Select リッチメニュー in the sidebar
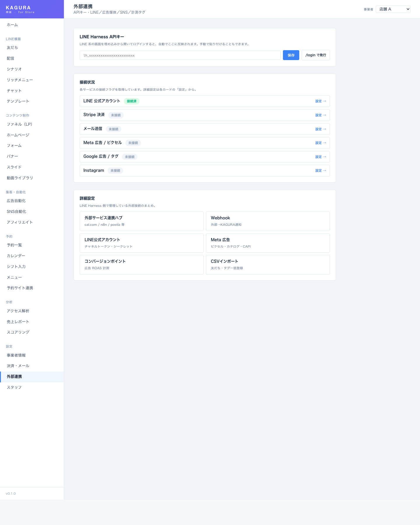The height and width of the screenshot is (525, 420). (x=20, y=80)
